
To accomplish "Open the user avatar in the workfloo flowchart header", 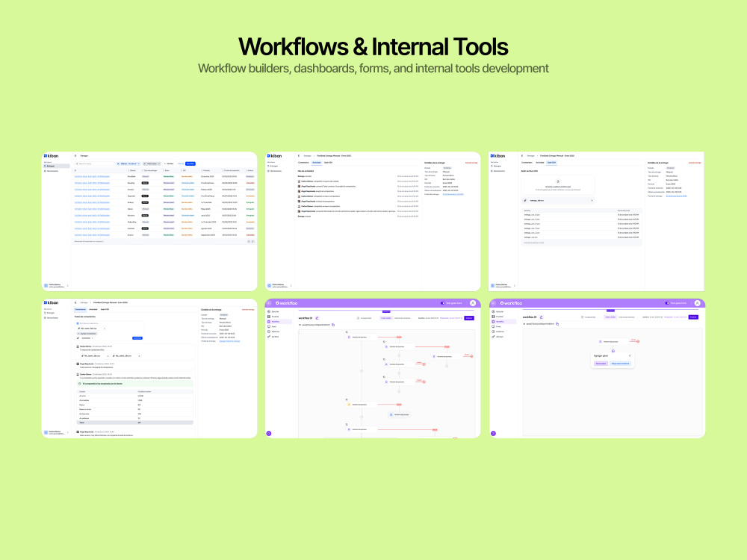I will coord(473,303).
